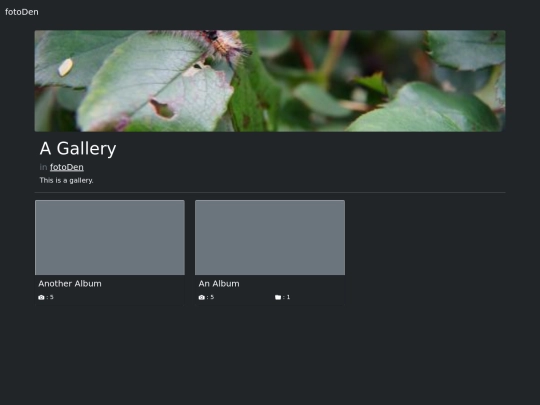Viewport: 540px width, 405px height.
Task: Open An Album via its gray thumbnail
Action: click(270, 237)
